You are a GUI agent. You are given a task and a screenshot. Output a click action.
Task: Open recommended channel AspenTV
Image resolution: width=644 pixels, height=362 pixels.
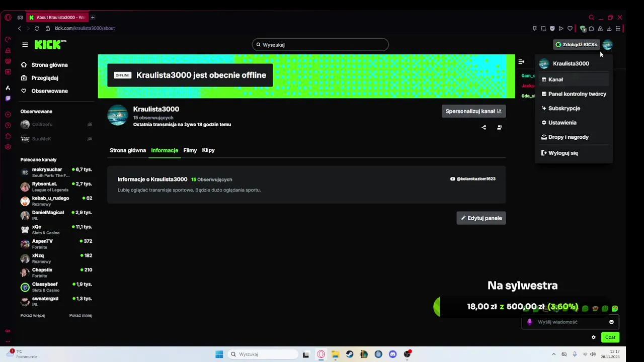pos(56,244)
